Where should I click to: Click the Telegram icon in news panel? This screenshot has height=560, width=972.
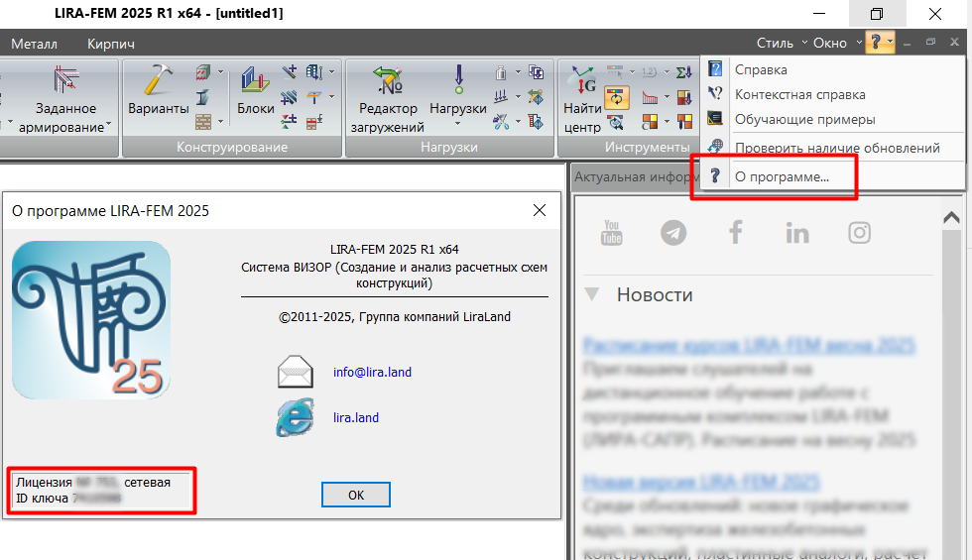(x=673, y=233)
